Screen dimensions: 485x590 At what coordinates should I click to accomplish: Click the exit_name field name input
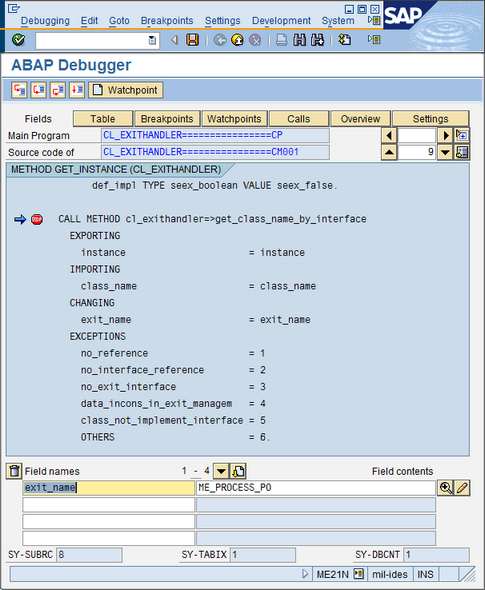click(108, 488)
